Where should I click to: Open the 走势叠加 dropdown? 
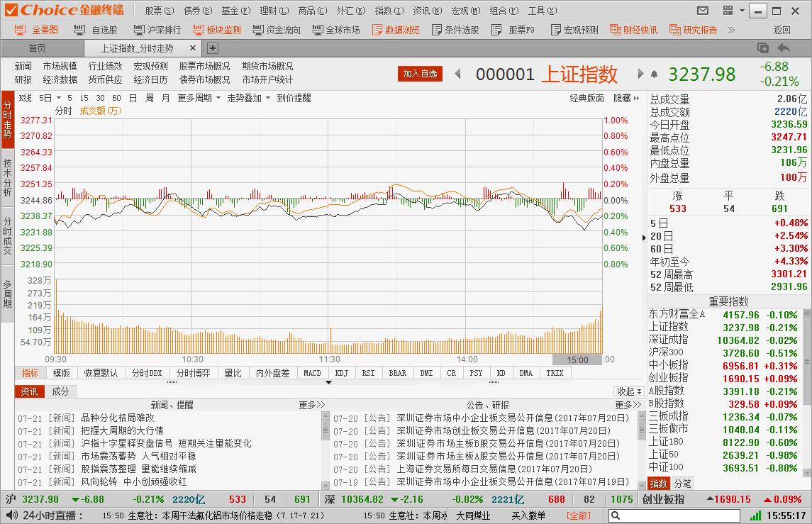(x=248, y=98)
